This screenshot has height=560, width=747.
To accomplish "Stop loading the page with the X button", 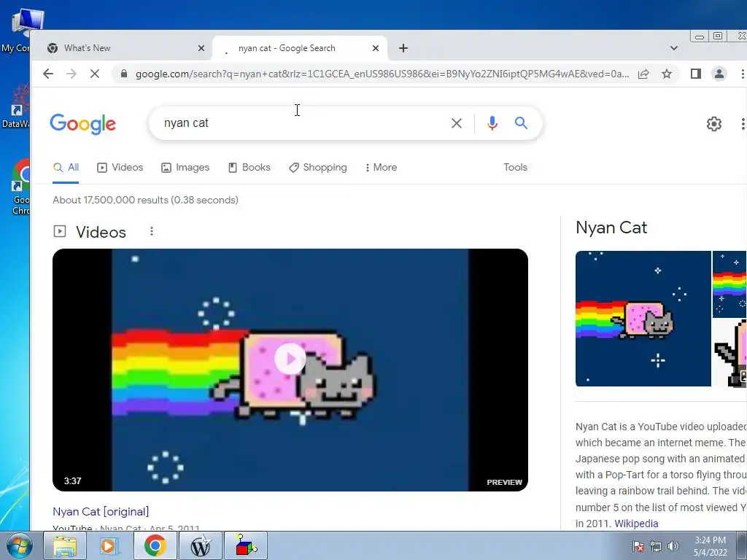I will (x=95, y=74).
